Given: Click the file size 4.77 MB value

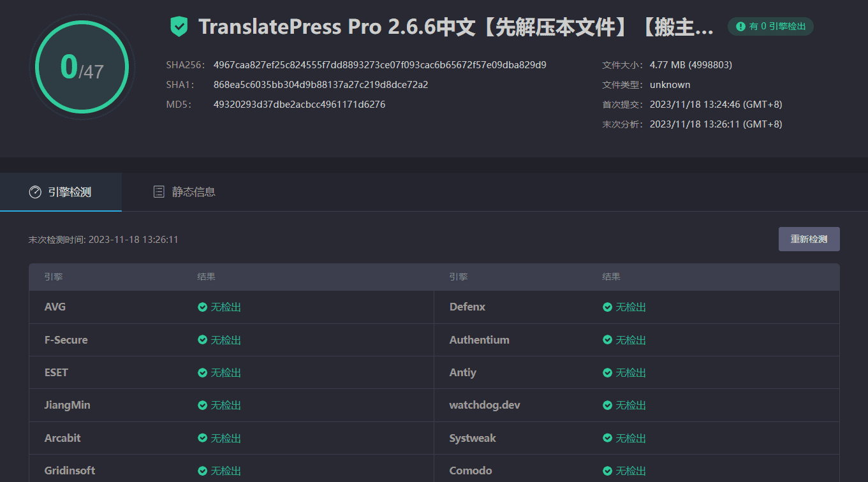Looking at the screenshot, I should coord(691,65).
